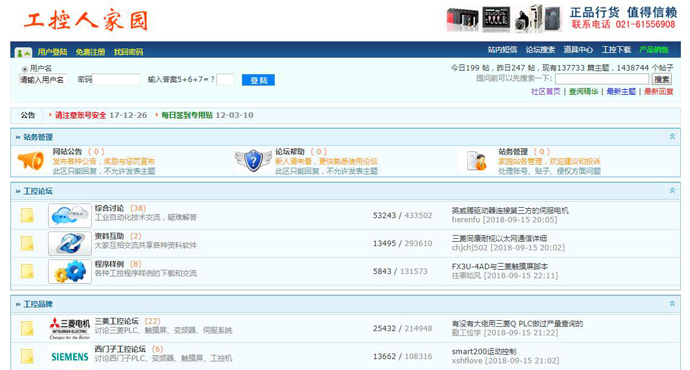The width and height of the screenshot is (690, 370).
Task: Open 道具中心 menu item
Action: pyautogui.click(x=578, y=50)
